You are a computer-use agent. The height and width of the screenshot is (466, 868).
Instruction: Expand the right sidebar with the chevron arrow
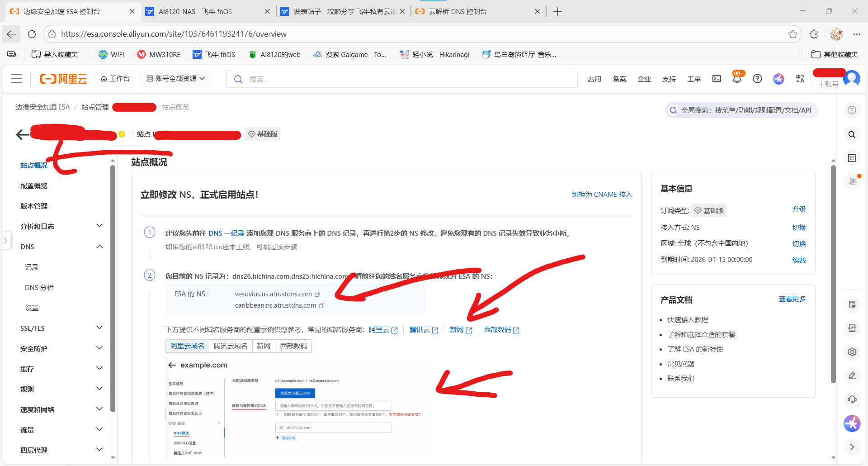click(852, 447)
